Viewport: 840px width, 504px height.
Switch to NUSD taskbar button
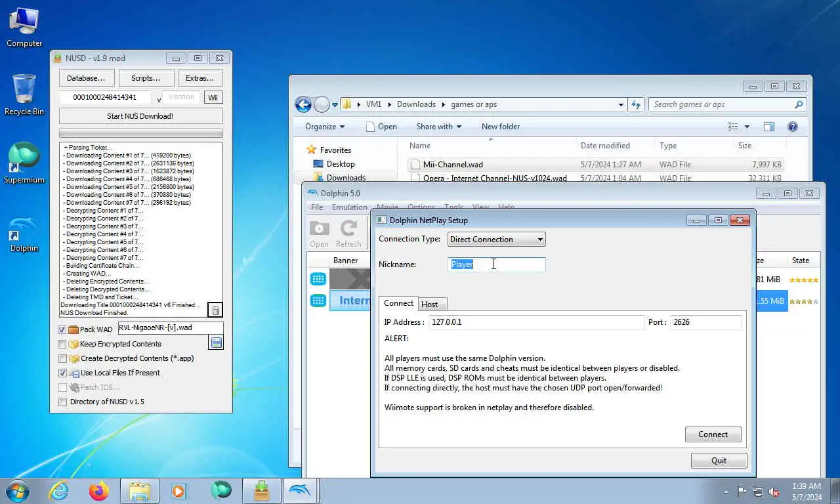tap(262, 491)
